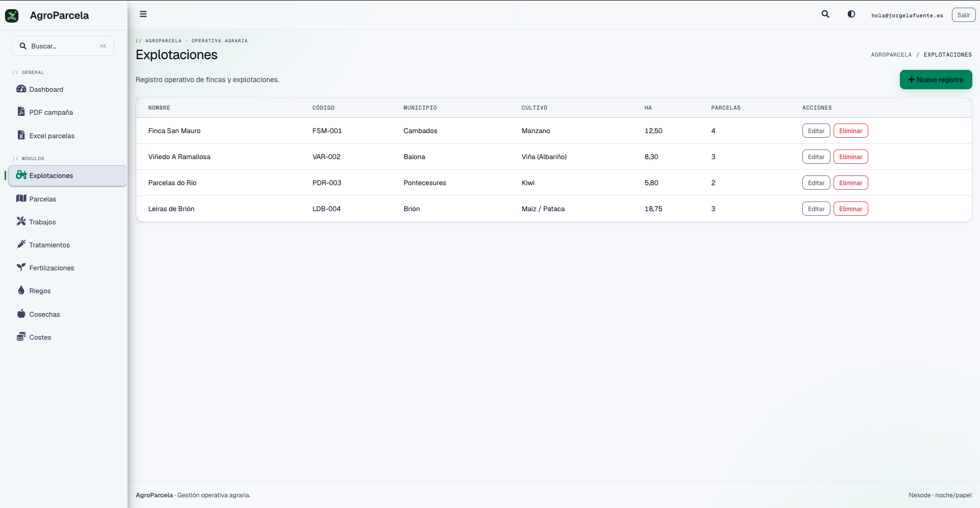Click the Riegos water drop icon
This screenshot has width=980, height=508.
(21, 290)
